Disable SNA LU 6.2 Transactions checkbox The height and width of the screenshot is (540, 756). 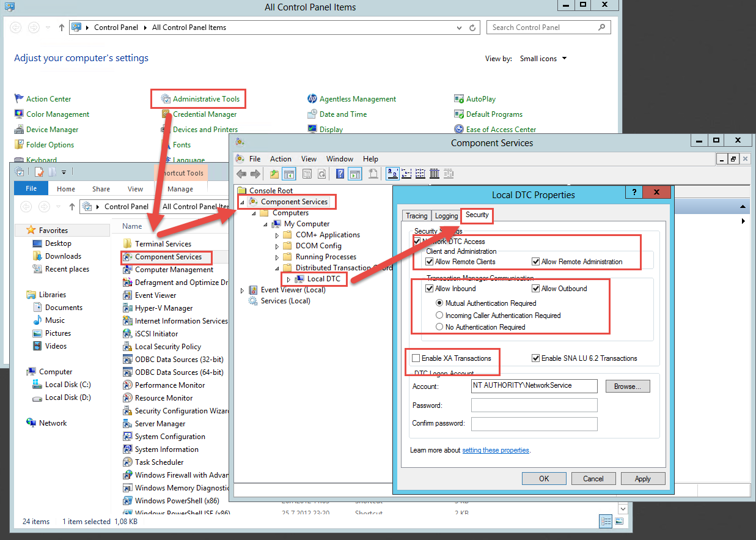[x=536, y=358]
